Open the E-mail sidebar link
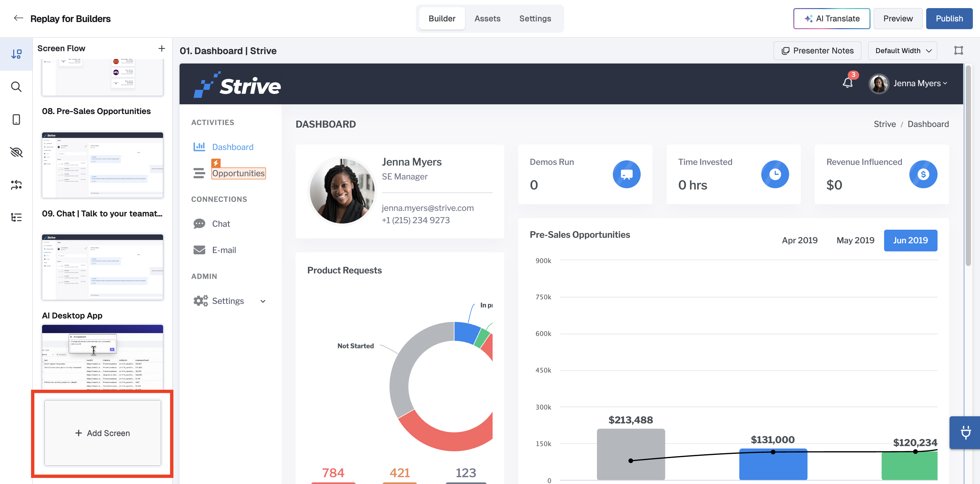 (224, 250)
